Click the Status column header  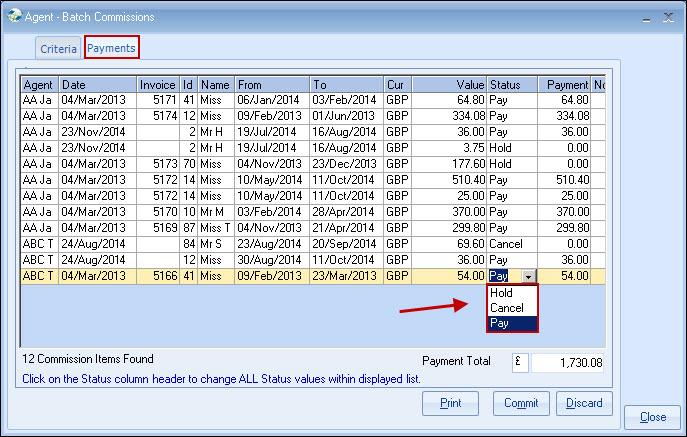(x=512, y=85)
